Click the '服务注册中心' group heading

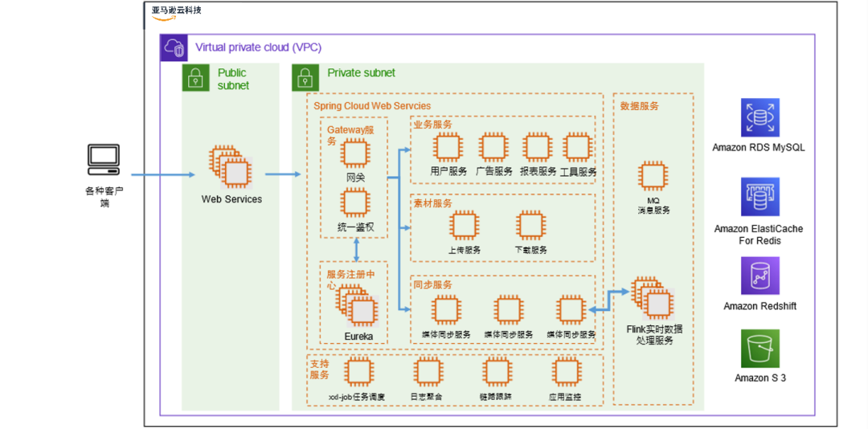coord(350,280)
